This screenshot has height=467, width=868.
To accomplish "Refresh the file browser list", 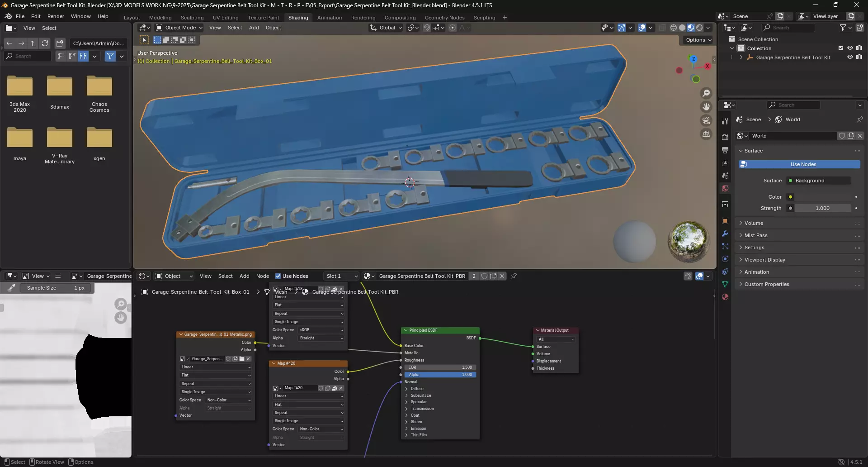I will click(45, 43).
